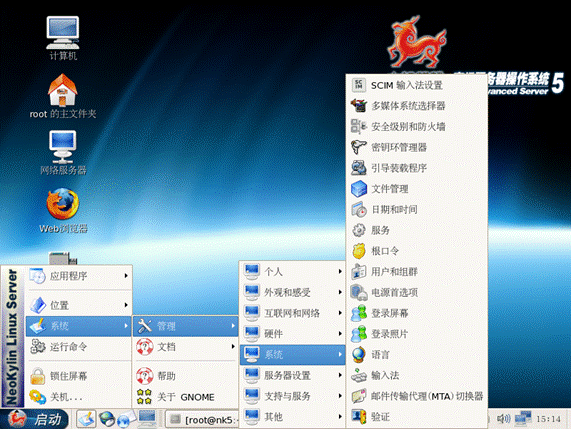The image size is (571, 429).
Task: Open 位置 places menu entry
Action: point(79,305)
